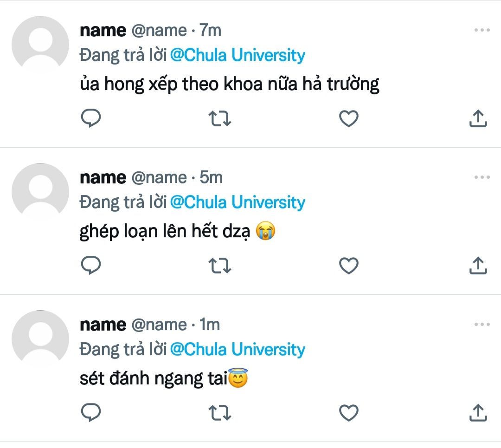Screen dimensions: 501x448
Task: Share the 'ghép loạn lên hết' tweet
Action: [478, 266]
